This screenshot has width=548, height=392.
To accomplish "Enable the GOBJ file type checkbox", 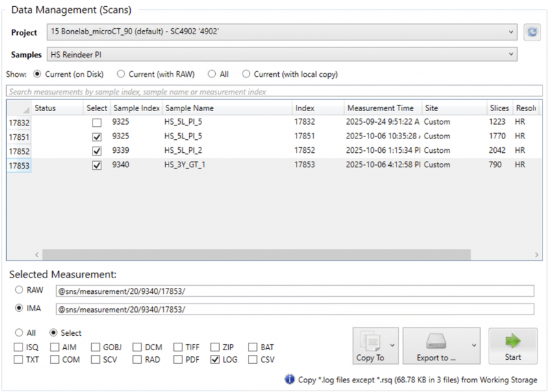I will coord(95,347).
